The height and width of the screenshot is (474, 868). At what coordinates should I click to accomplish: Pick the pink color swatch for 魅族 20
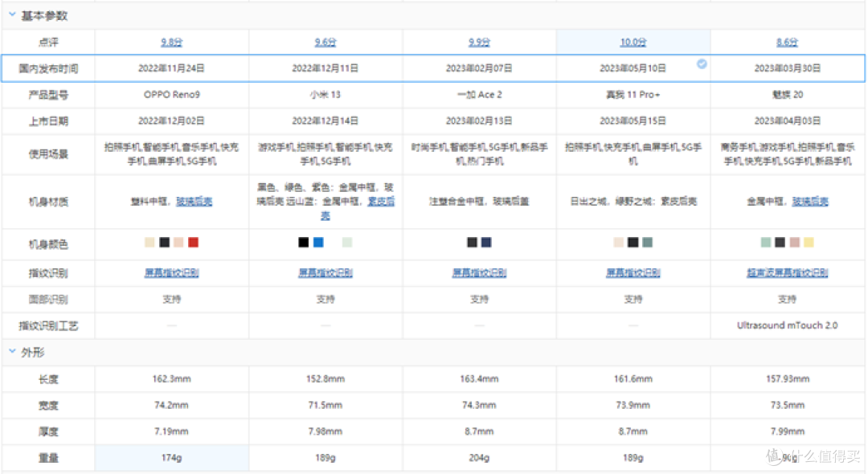pyautogui.click(x=794, y=243)
